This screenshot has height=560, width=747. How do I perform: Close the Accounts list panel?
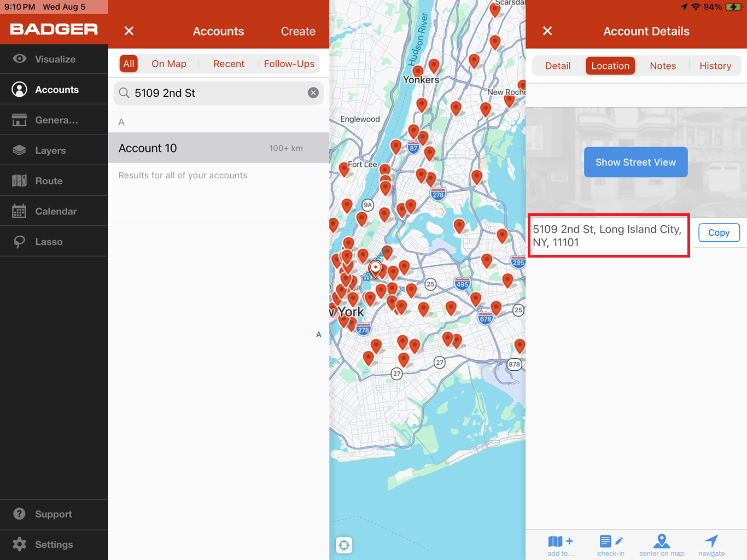(129, 31)
